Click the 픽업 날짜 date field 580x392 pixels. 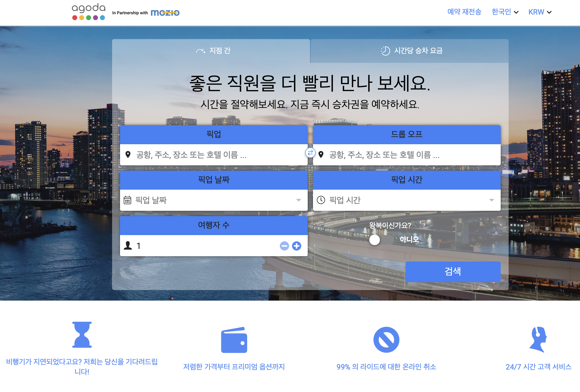[x=214, y=200]
